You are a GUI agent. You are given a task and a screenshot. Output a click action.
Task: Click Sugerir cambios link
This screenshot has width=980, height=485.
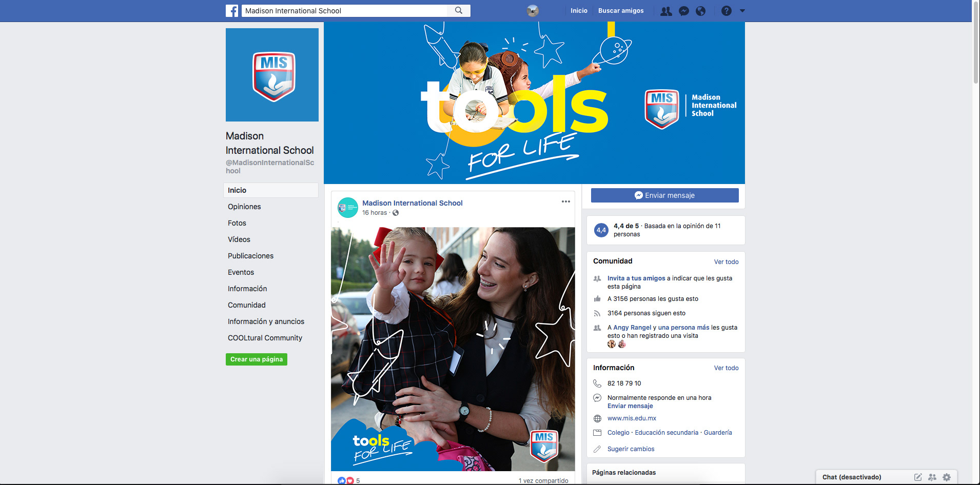click(x=631, y=449)
